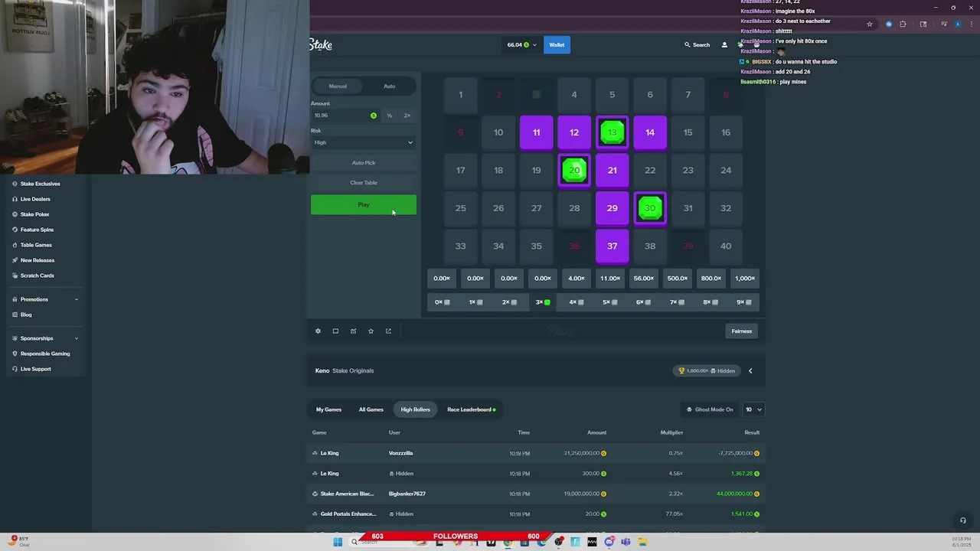Click the browser bookmark star icon
This screenshot has height=551, width=980.
point(869,24)
